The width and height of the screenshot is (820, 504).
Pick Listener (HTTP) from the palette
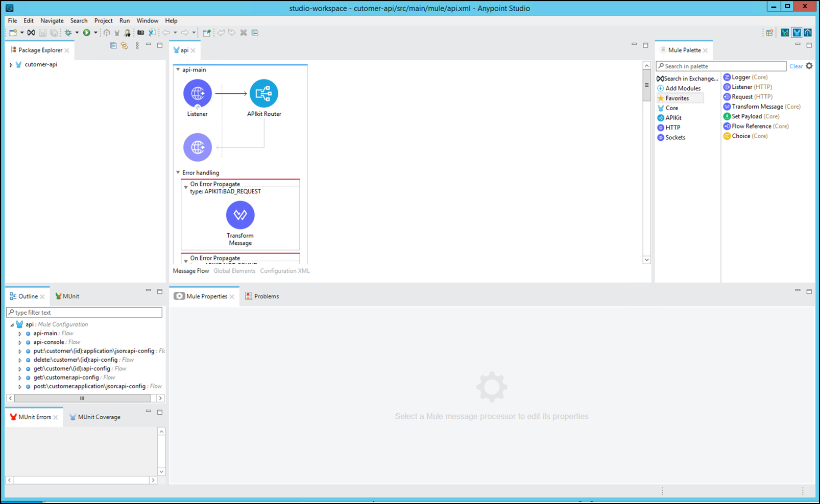pyautogui.click(x=747, y=87)
